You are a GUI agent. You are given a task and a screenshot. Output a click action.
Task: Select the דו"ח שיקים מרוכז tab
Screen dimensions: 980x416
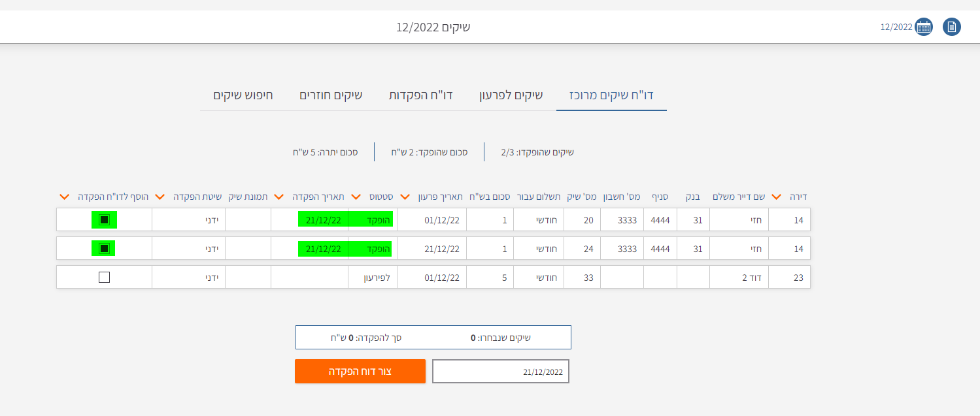tap(611, 95)
